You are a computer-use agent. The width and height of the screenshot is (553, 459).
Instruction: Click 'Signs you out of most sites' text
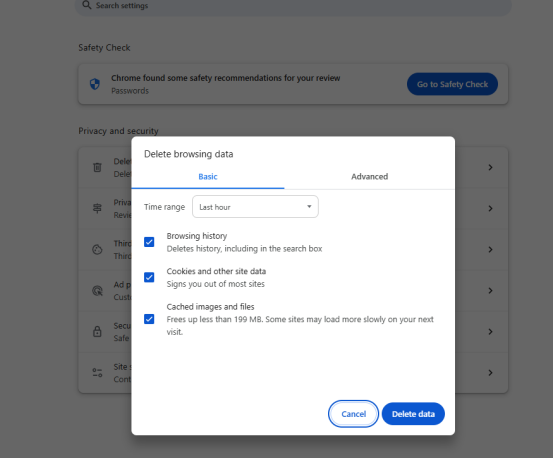pos(215,284)
